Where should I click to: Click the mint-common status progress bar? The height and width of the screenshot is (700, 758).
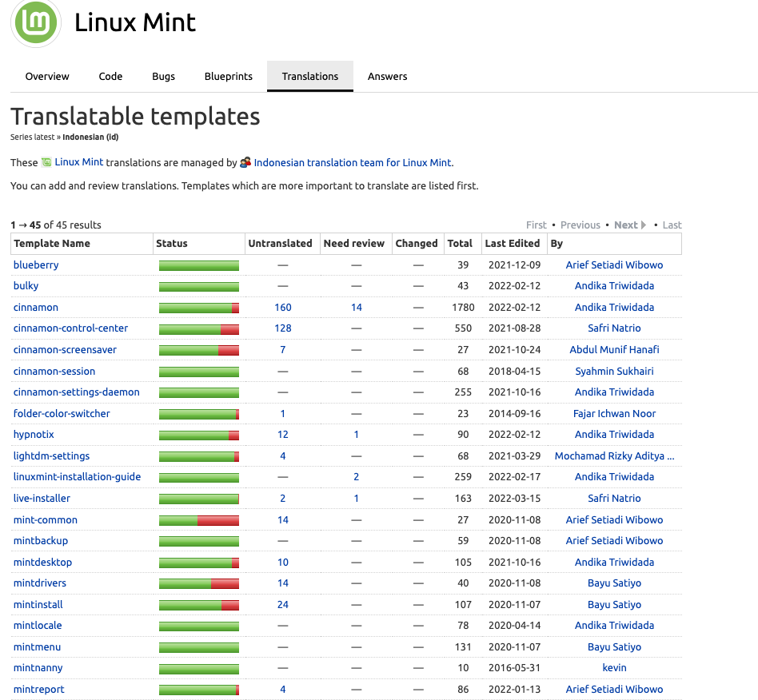(x=199, y=520)
